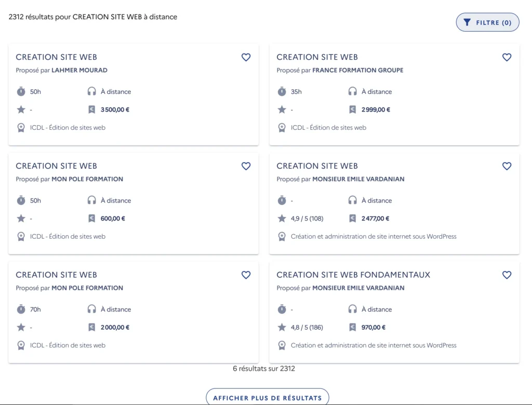This screenshot has height=405, width=532.
Task: Click the headset icon on the 600,00 € course
Action: click(91, 200)
